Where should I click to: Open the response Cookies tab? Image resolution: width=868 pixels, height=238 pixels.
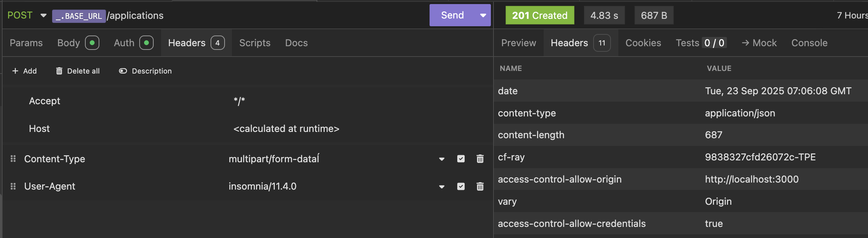(643, 43)
